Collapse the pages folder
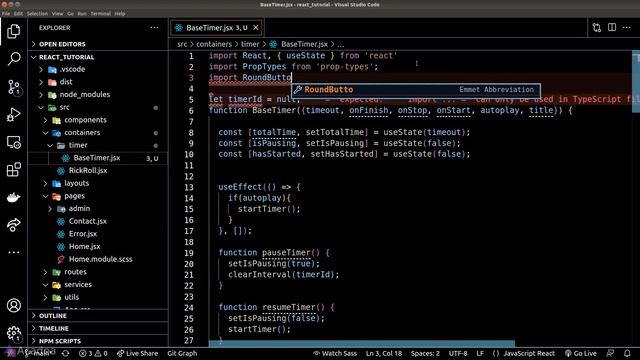 coord(98,196)
